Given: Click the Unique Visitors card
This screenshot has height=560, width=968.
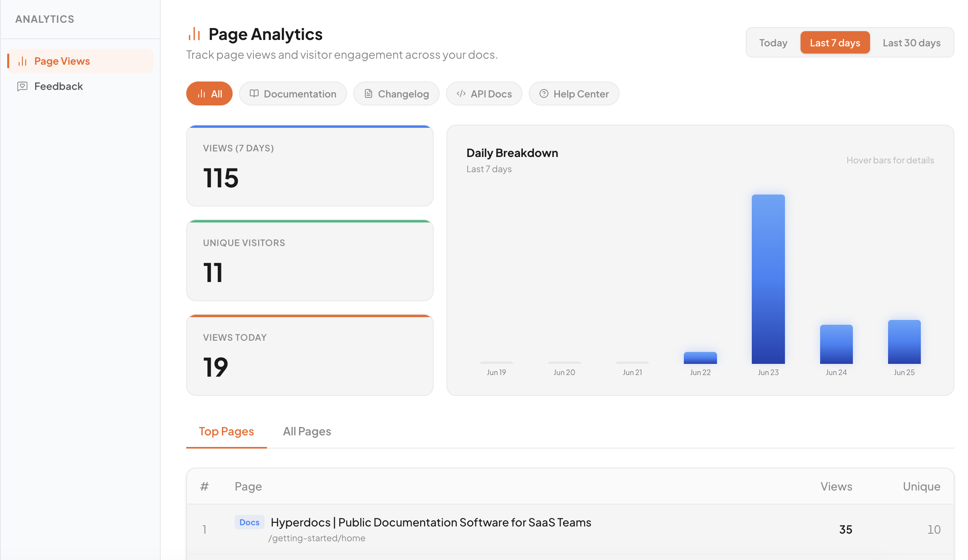Looking at the screenshot, I should [x=310, y=260].
